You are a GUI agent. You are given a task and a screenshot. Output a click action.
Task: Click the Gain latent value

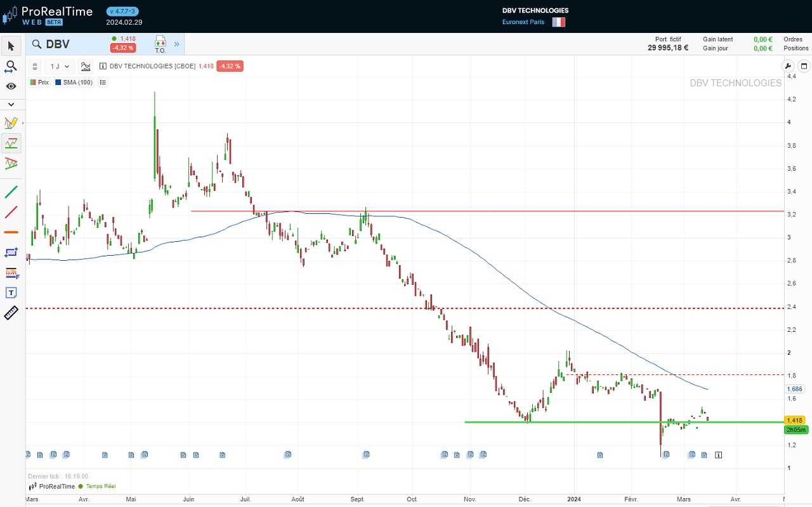pyautogui.click(x=763, y=39)
